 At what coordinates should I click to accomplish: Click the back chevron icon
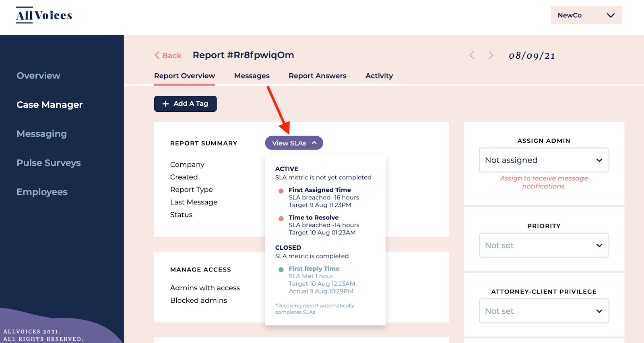157,55
